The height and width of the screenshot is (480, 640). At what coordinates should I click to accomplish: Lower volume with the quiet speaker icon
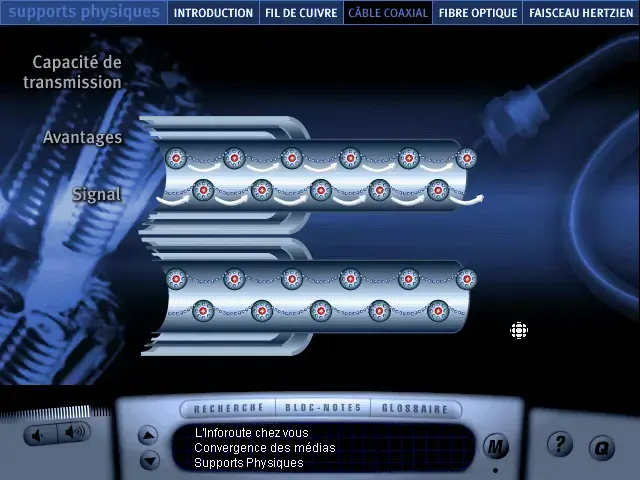40,435
